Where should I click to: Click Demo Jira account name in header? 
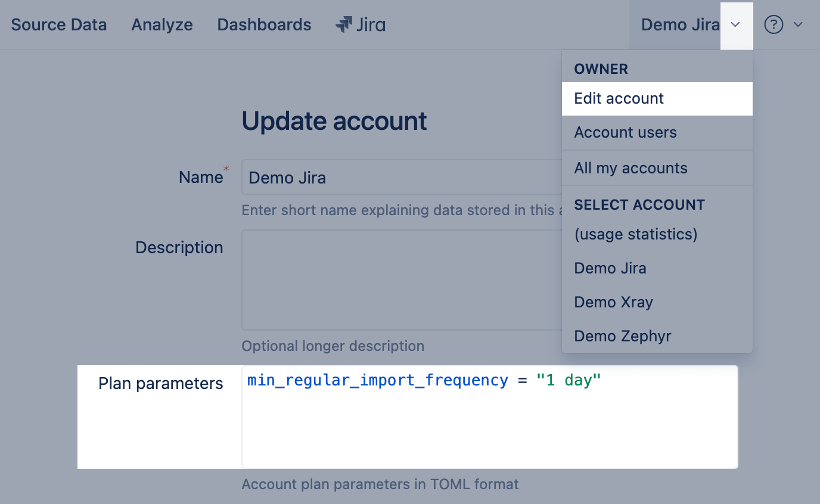(x=680, y=25)
